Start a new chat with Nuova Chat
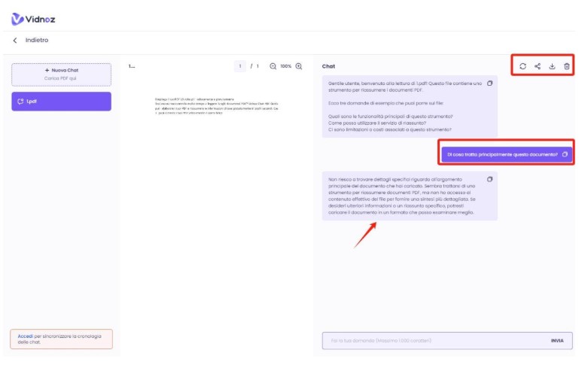Viewport: 588px width, 365px height. pos(61,75)
